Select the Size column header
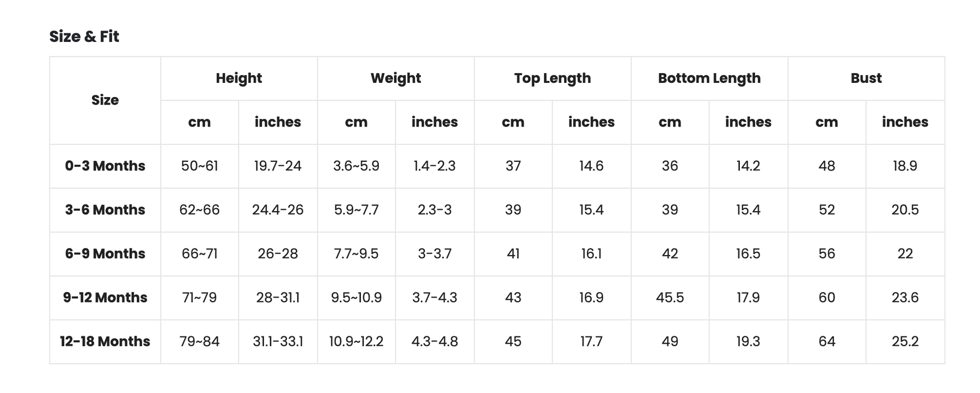The height and width of the screenshot is (393, 980). tap(105, 100)
